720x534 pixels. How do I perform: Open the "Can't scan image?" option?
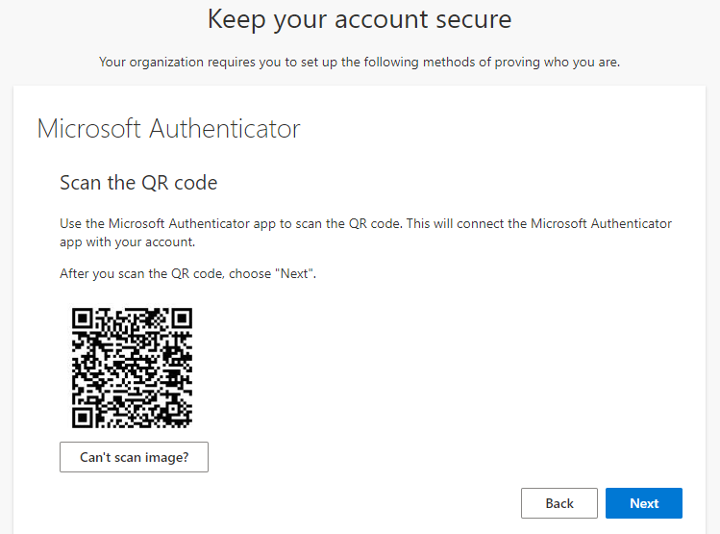pos(134,457)
